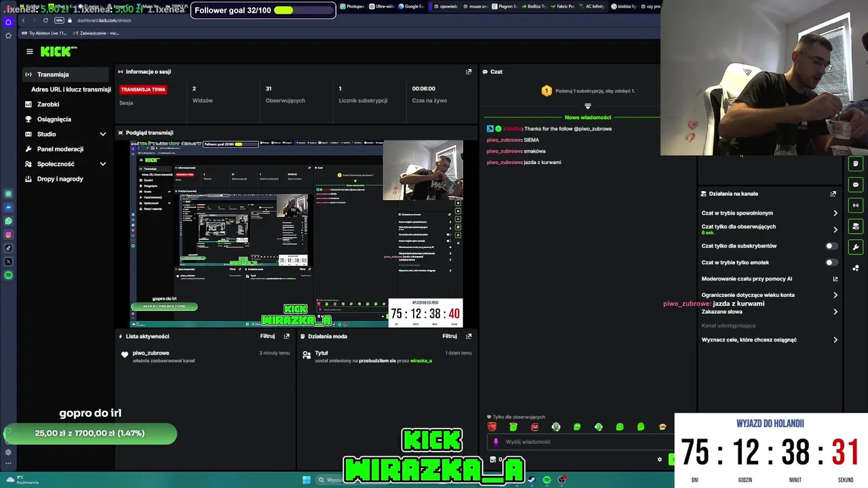The height and width of the screenshot is (488, 868).
Task: Click the browser back arrow
Action: click(23, 20)
